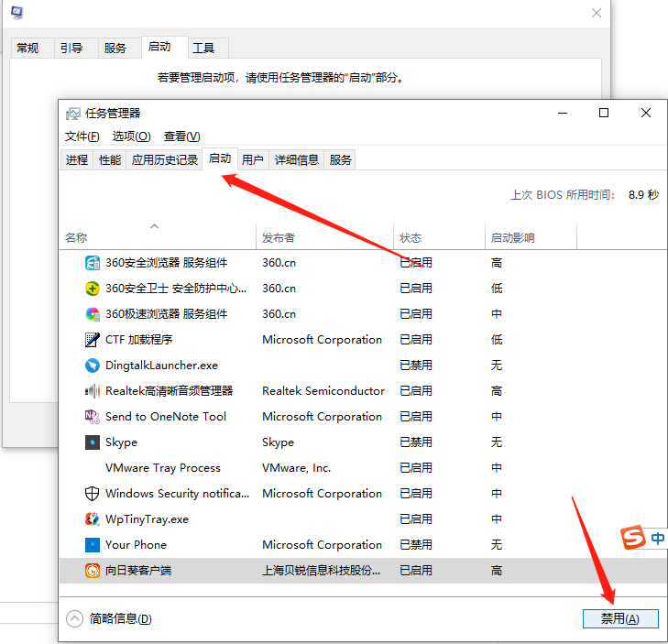Click the Your Phone blue icon

92,545
